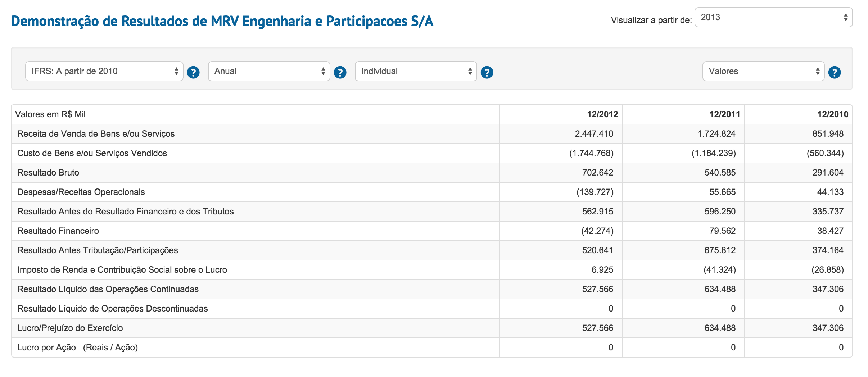Select row 'Resultado Antes Tributação/Participações'
Viewport: 868px width, 377px height.
[x=432, y=250]
